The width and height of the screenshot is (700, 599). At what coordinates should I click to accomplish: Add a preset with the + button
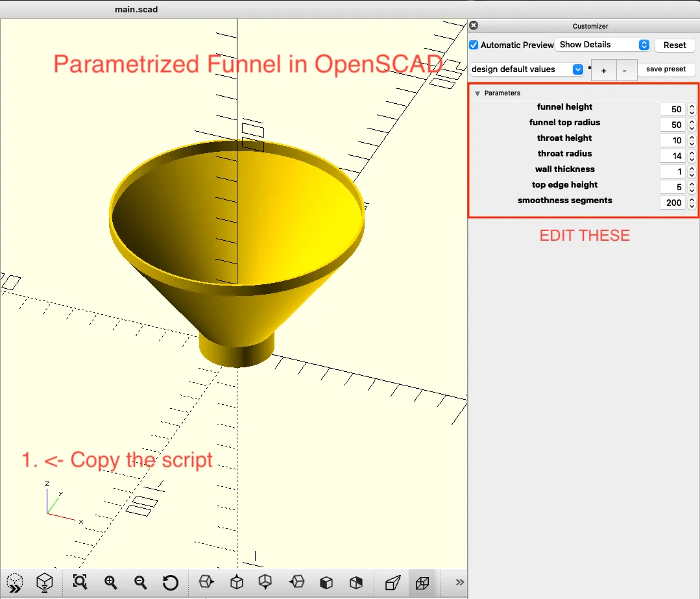coord(603,70)
